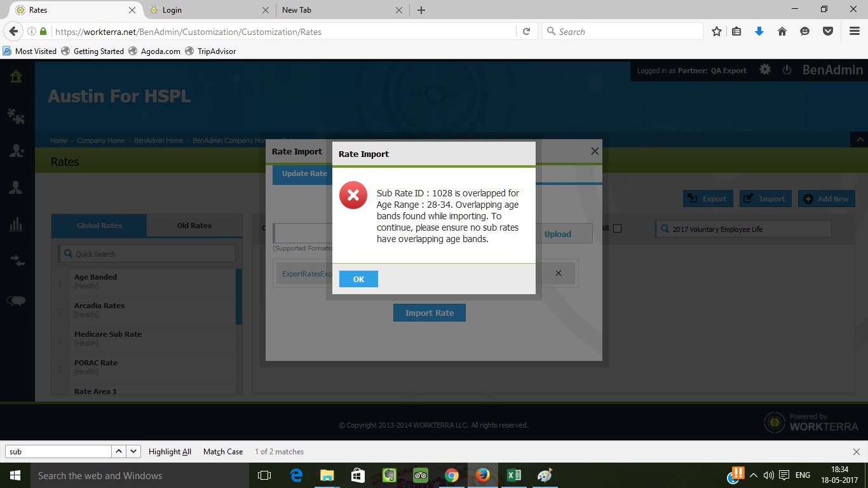Screen dimensions: 868x488
Task: Show bookmarks list icon
Action: 736,31
